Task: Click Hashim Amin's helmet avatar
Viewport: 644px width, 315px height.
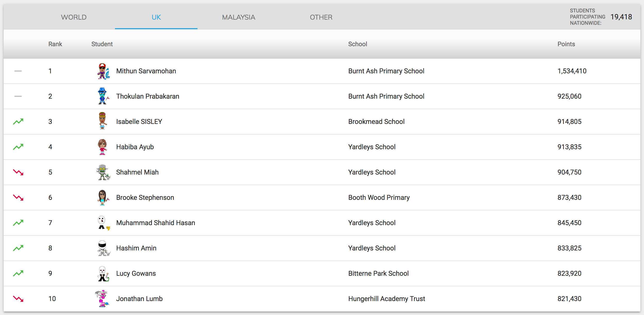Action: click(103, 248)
